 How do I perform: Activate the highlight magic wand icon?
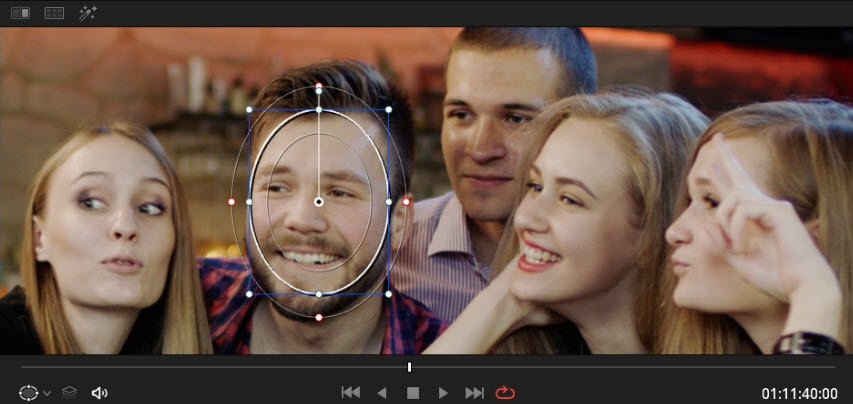point(88,13)
